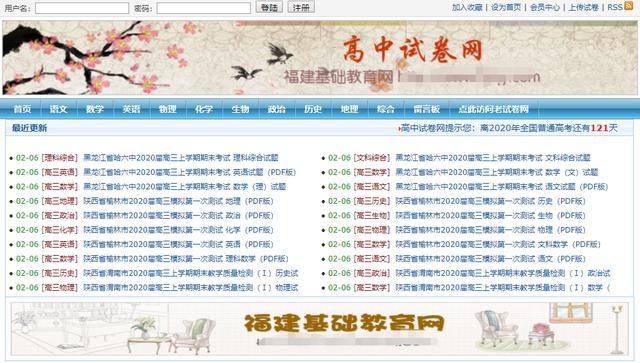Click the [高三化学] category tag
The image size is (640, 363).
coord(59,230)
